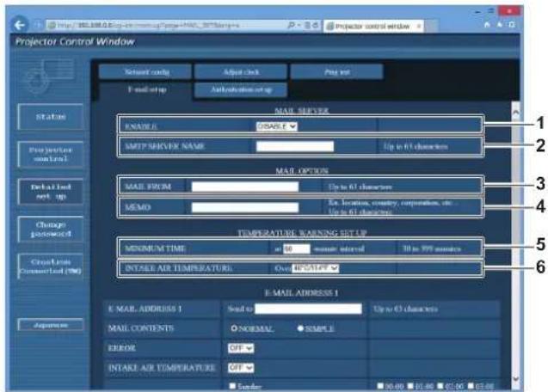Viewport: 548px width, 392px height.
Task: Select the SIMPLE mail contents option
Action: [300, 328]
